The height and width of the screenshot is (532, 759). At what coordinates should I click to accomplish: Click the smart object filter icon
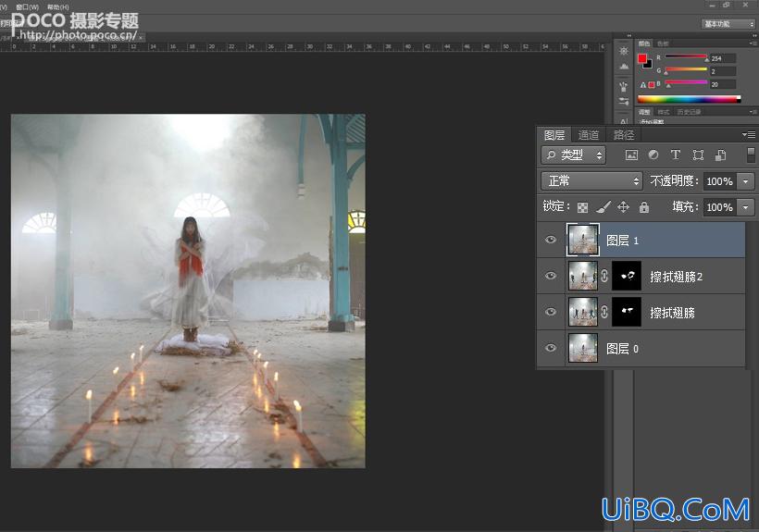click(720, 155)
